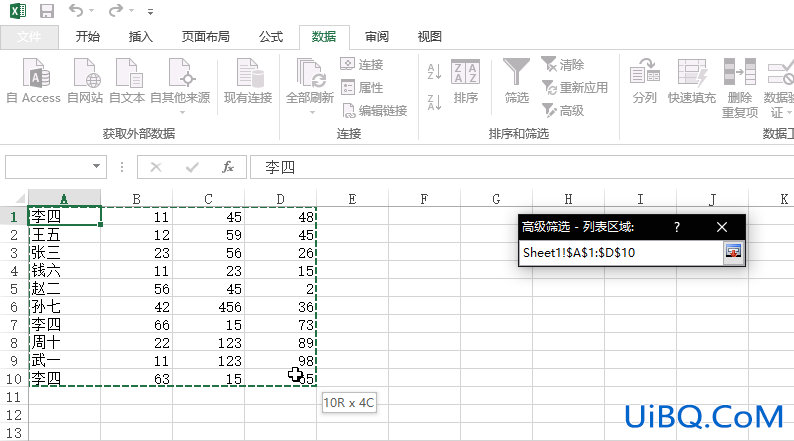The image size is (794, 441).
Task: Switch to the 公式 tab
Action: point(271,37)
